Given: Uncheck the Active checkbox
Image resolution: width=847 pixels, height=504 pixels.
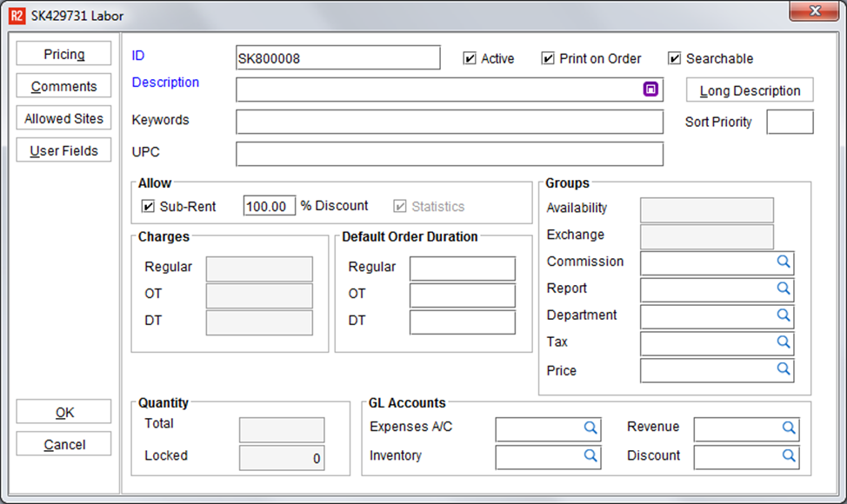Looking at the screenshot, I should pyautogui.click(x=470, y=58).
